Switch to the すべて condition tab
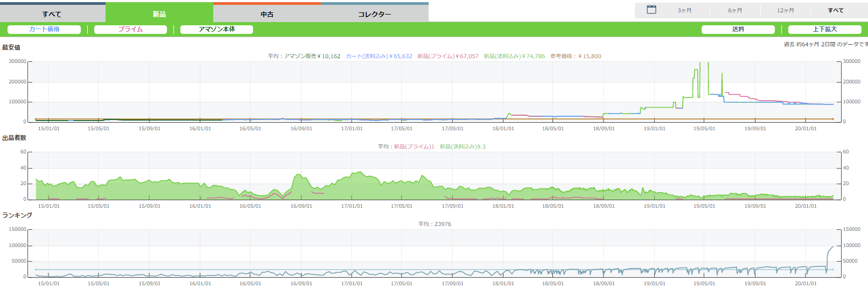 pos(52,14)
